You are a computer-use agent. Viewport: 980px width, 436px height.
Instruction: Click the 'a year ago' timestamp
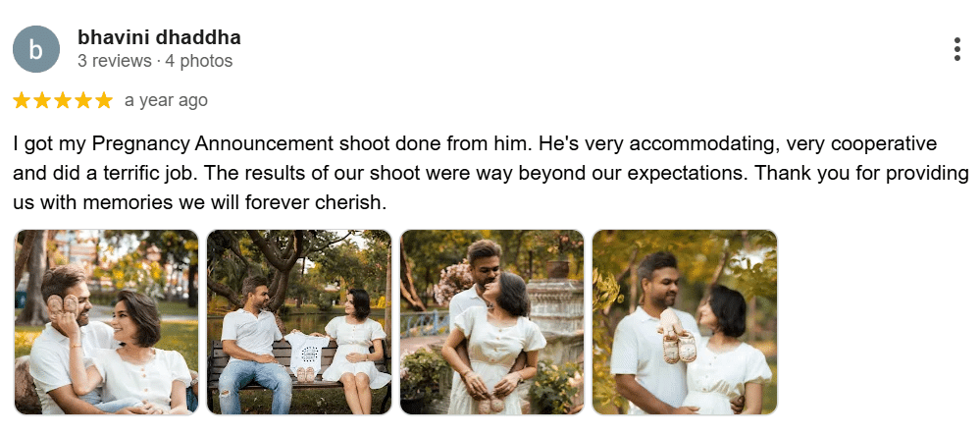[166, 100]
